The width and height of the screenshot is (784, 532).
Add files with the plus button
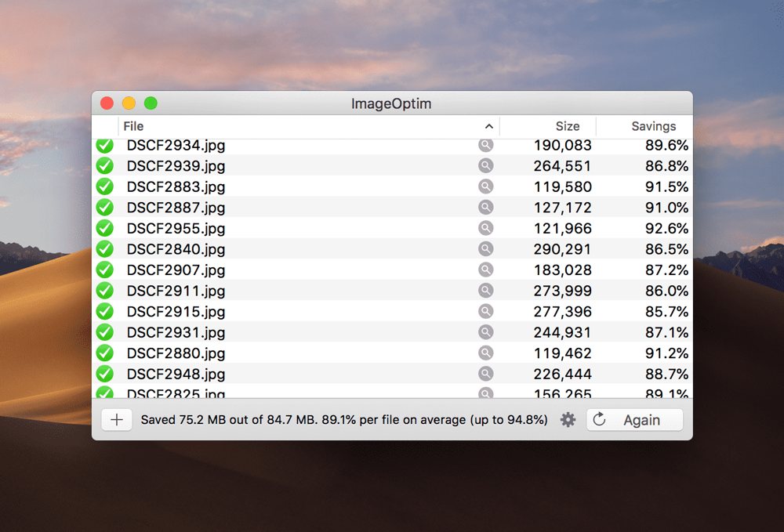tap(117, 420)
